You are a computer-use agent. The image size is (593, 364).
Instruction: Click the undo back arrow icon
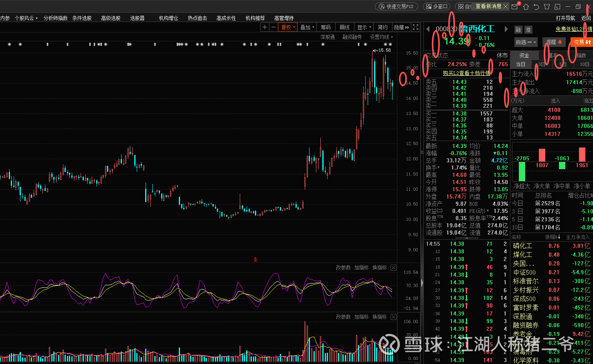[x=536, y=6]
